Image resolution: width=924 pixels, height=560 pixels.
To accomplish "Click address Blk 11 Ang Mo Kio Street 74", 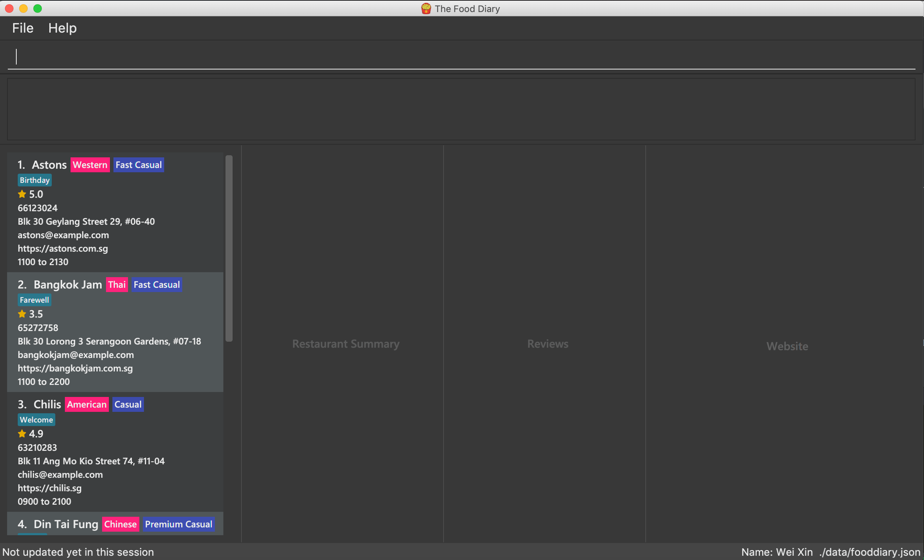I will pos(91,461).
